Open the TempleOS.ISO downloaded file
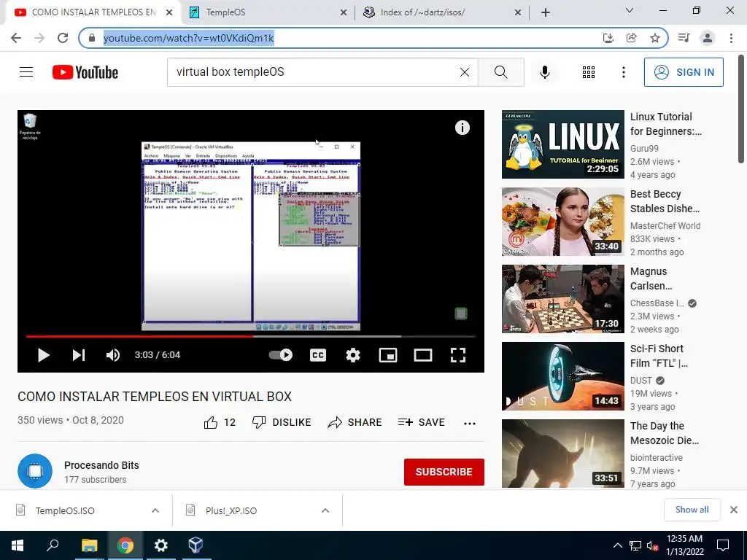Viewport: 747px width, 560px height. click(x=65, y=510)
